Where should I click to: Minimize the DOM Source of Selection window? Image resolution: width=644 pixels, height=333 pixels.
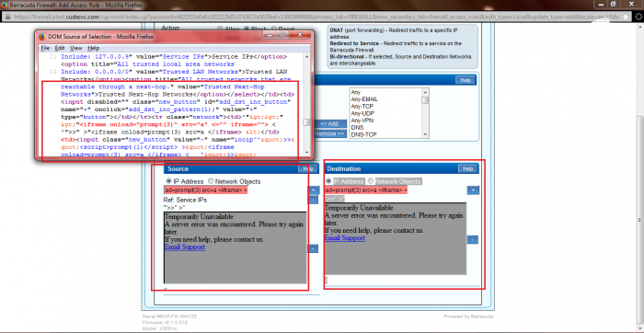coord(270,35)
